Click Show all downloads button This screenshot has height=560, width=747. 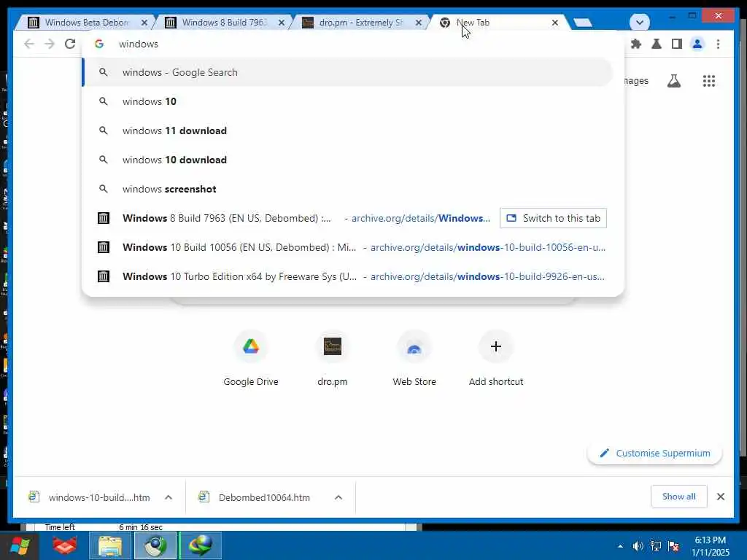click(x=679, y=497)
